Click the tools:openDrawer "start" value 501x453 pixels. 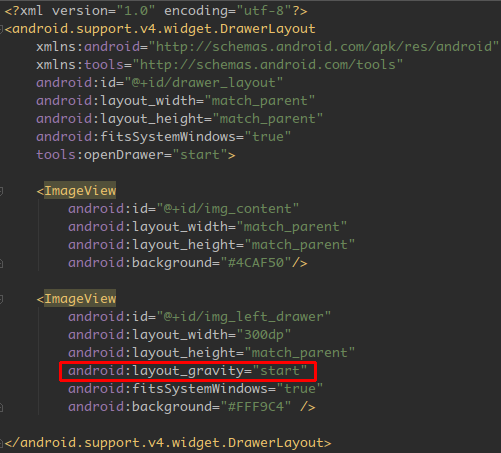200,155
